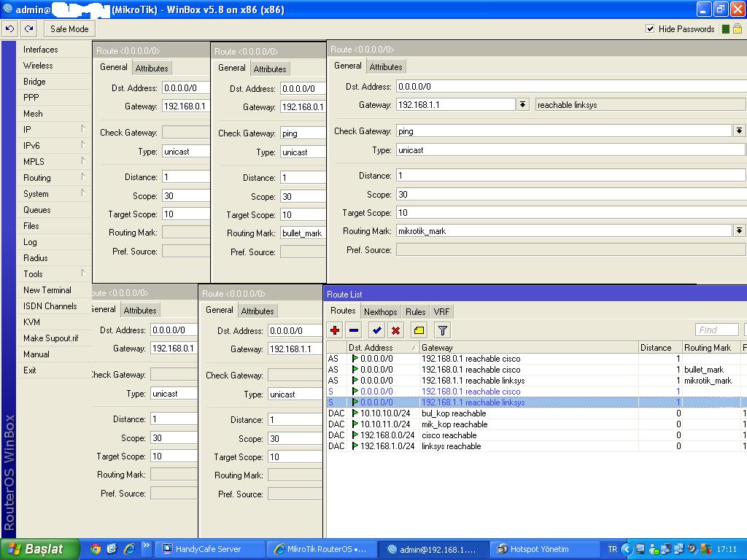This screenshot has width=747, height=560.
Task: Open the route list filter funnel
Action: 442,330
